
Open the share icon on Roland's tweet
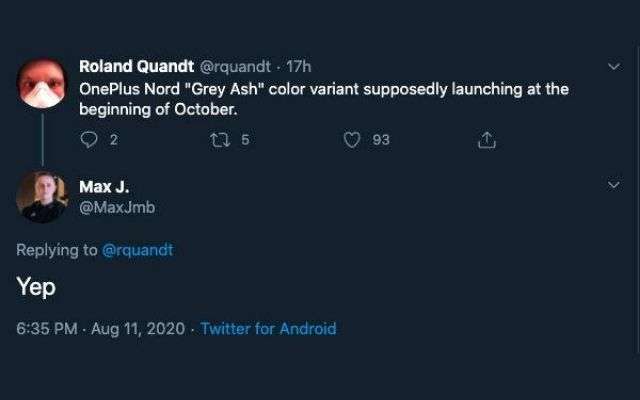coord(487,141)
